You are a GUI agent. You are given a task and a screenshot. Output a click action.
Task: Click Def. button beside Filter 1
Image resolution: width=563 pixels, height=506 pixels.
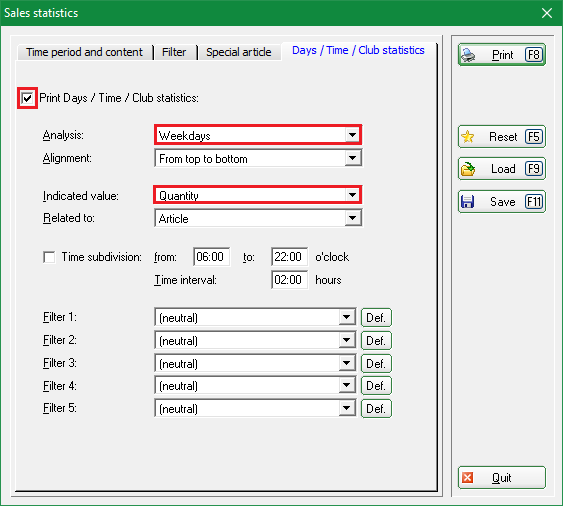pos(376,318)
